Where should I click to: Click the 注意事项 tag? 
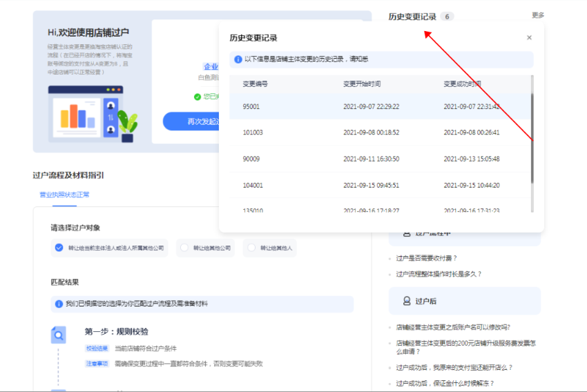[x=97, y=364]
